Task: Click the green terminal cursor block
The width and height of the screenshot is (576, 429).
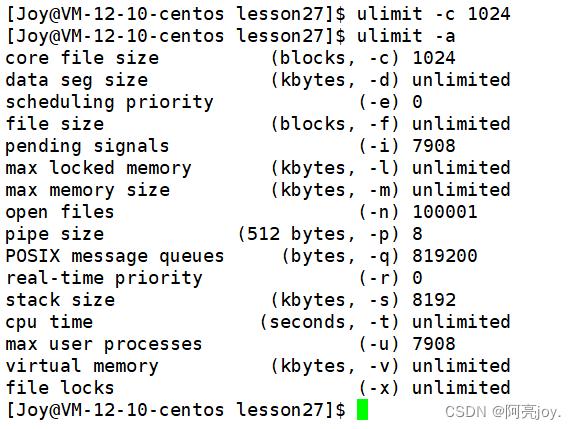Action: [362, 410]
